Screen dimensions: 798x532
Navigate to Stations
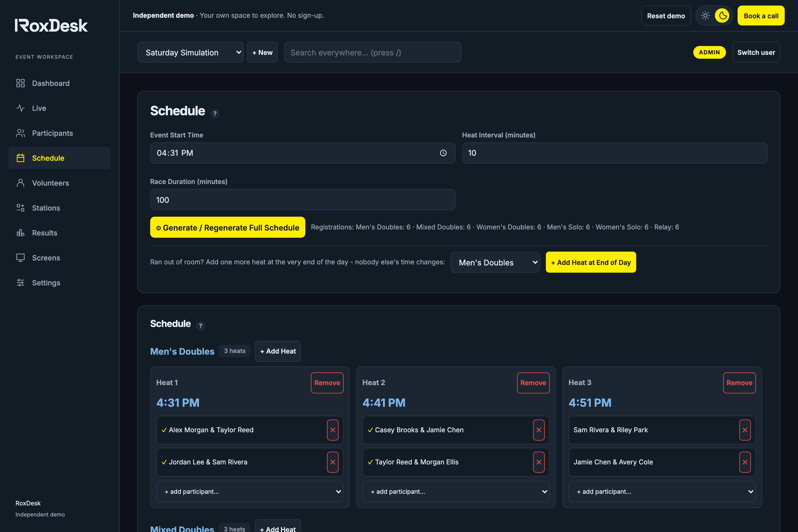click(60, 208)
